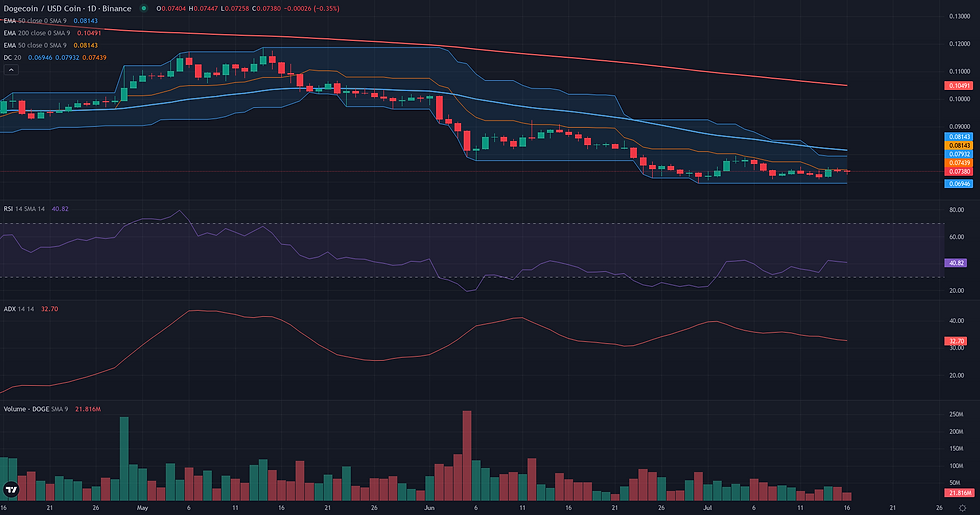Click the tall green volume bar before May

[x=124, y=459]
